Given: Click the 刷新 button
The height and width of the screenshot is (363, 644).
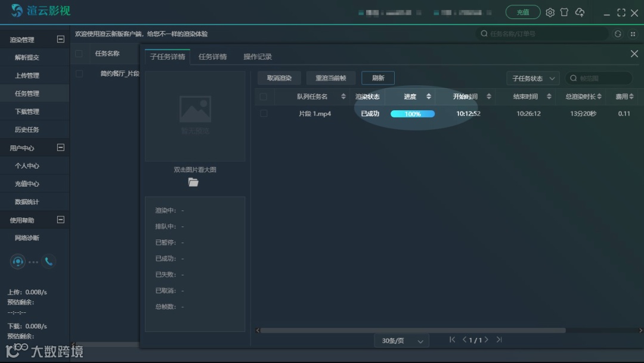Looking at the screenshot, I should (x=378, y=78).
